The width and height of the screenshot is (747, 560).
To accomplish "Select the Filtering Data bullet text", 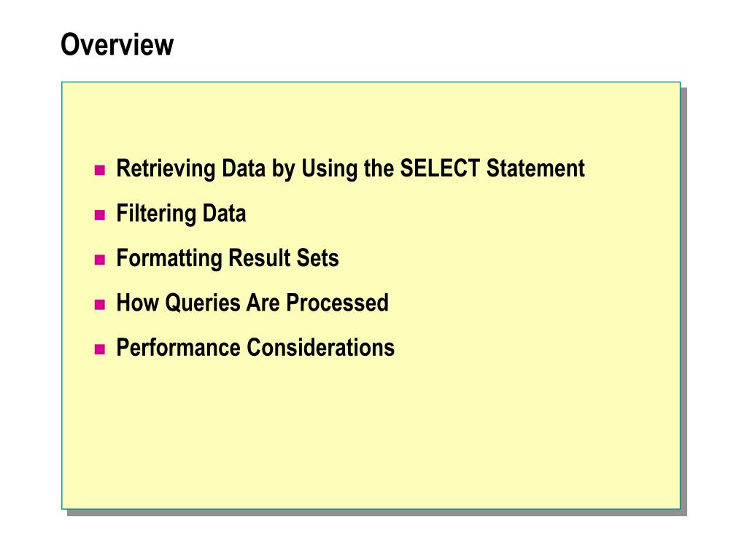I will coord(181,214).
